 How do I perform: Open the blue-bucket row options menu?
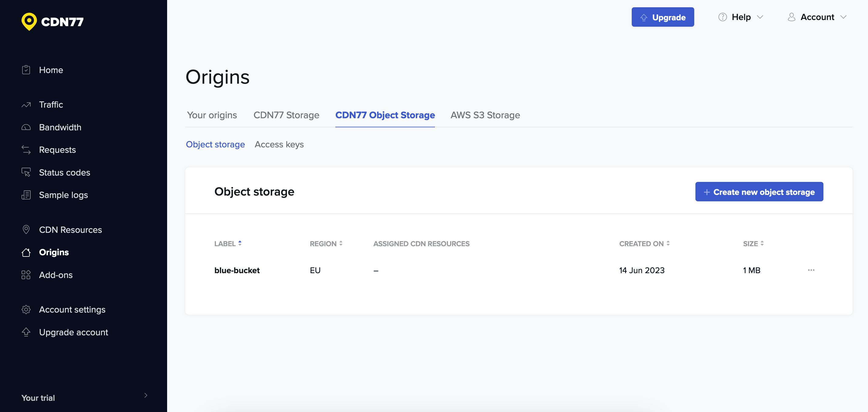tap(811, 270)
